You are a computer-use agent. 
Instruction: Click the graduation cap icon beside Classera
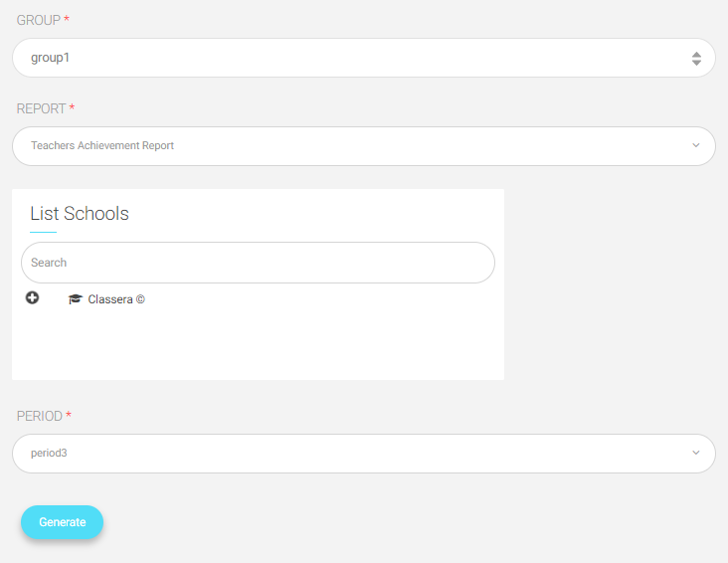click(x=76, y=299)
